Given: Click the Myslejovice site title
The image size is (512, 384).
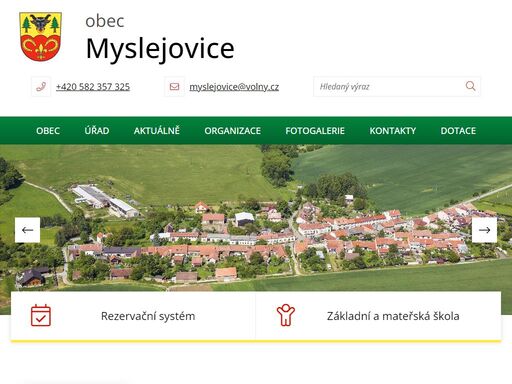Looking at the screenshot, I should [160, 48].
